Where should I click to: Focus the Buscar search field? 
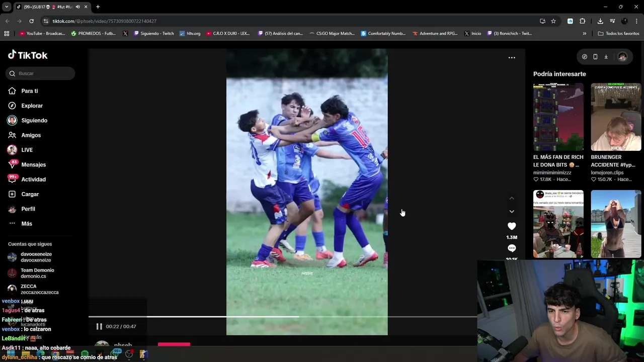[41, 73]
